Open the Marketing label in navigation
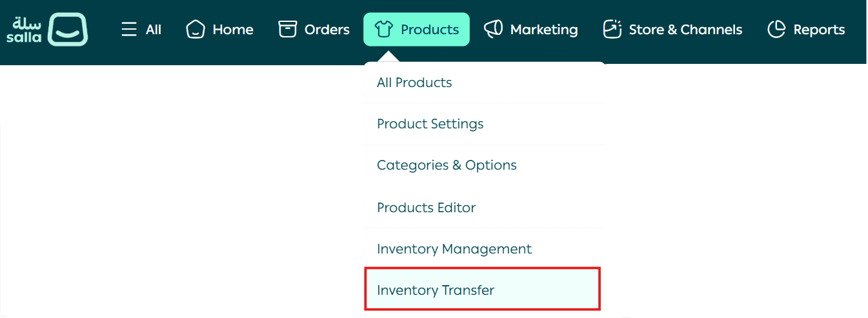Viewport: 868px width, 318px height. [544, 30]
